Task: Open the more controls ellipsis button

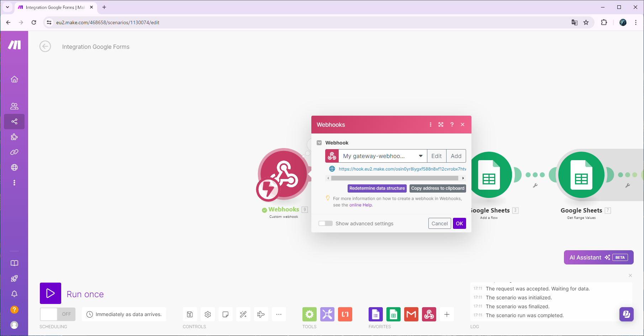Action: (279, 314)
